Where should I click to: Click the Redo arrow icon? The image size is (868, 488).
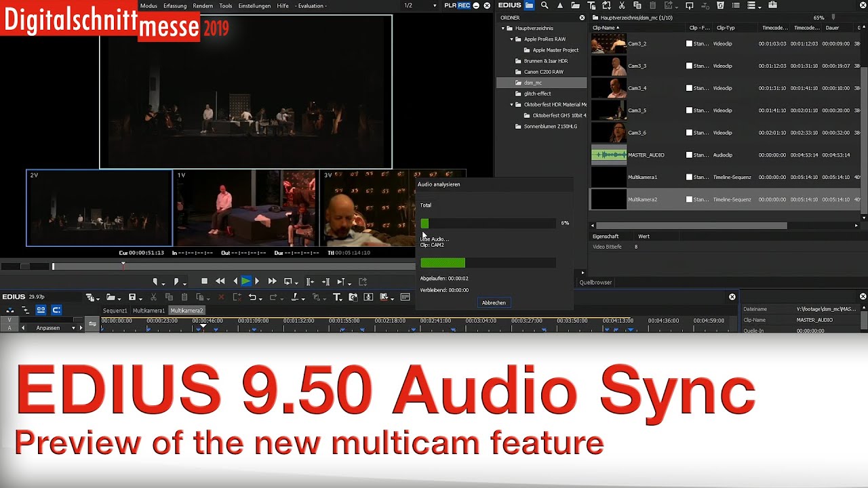273,297
